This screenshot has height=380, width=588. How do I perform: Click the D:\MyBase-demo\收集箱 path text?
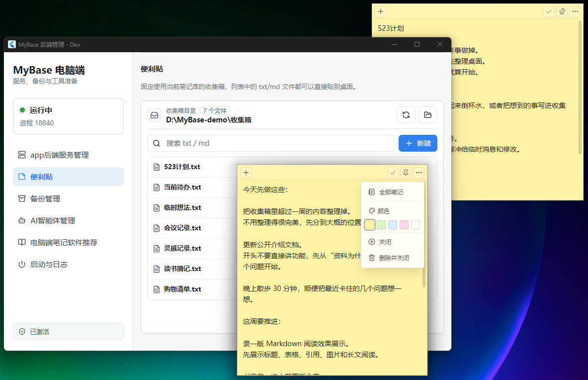click(x=208, y=120)
